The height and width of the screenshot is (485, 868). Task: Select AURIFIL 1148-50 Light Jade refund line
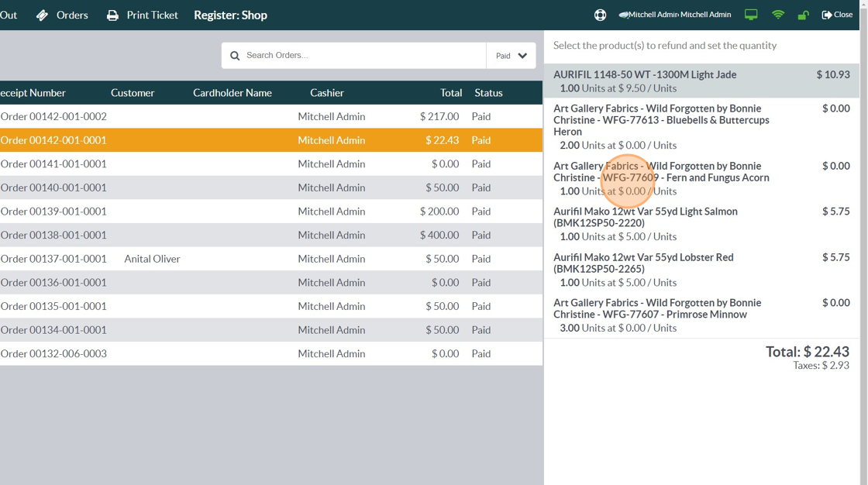pyautogui.click(x=701, y=81)
